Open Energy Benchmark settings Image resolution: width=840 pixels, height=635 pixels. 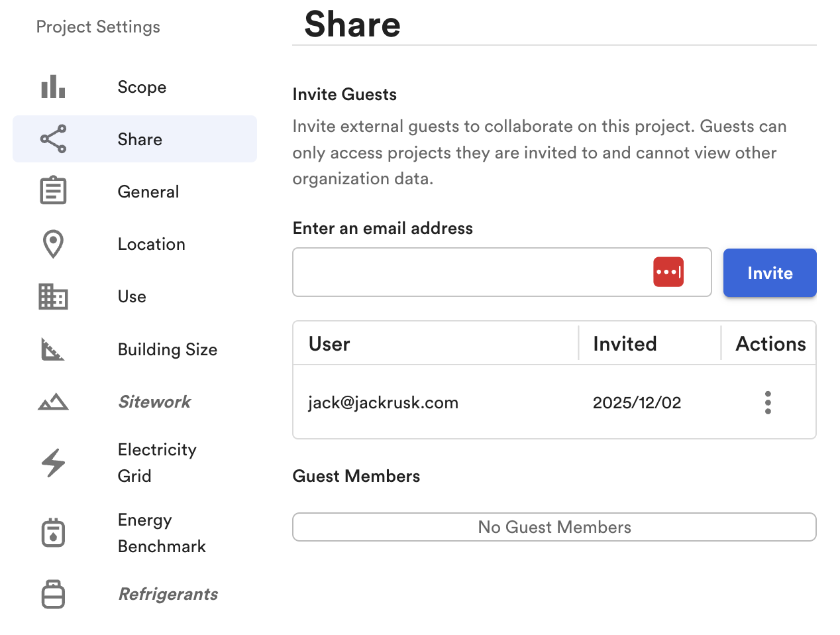tap(162, 533)
